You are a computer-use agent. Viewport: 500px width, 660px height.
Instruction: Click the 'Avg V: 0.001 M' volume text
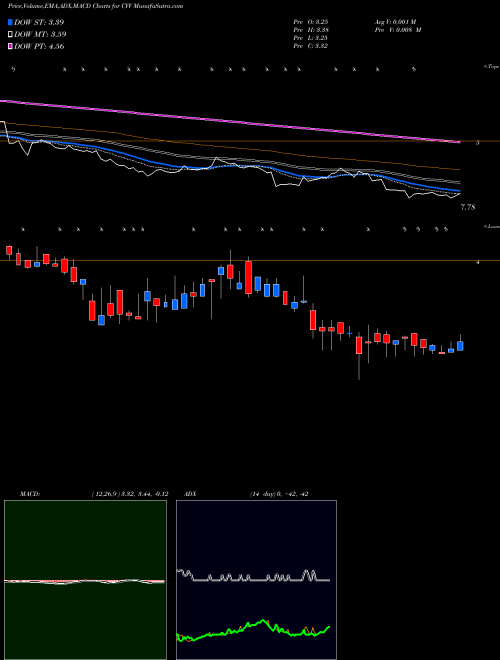click(x=395, y=22)
